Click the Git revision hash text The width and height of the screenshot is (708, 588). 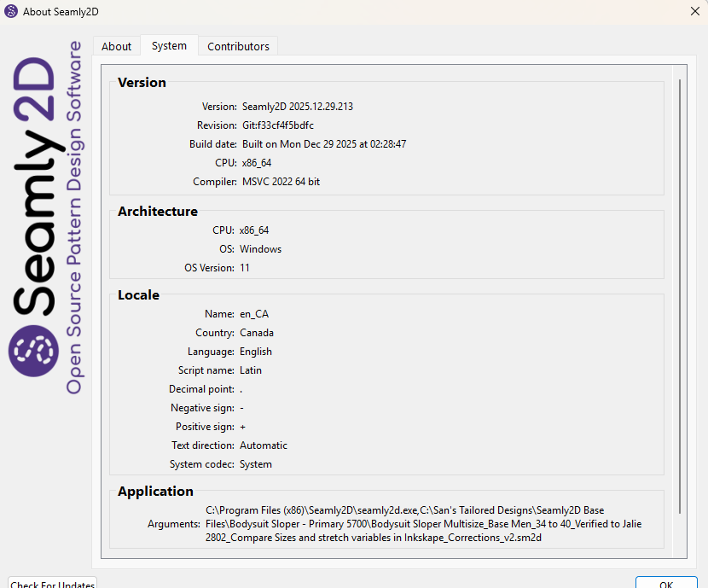[278, 125]
